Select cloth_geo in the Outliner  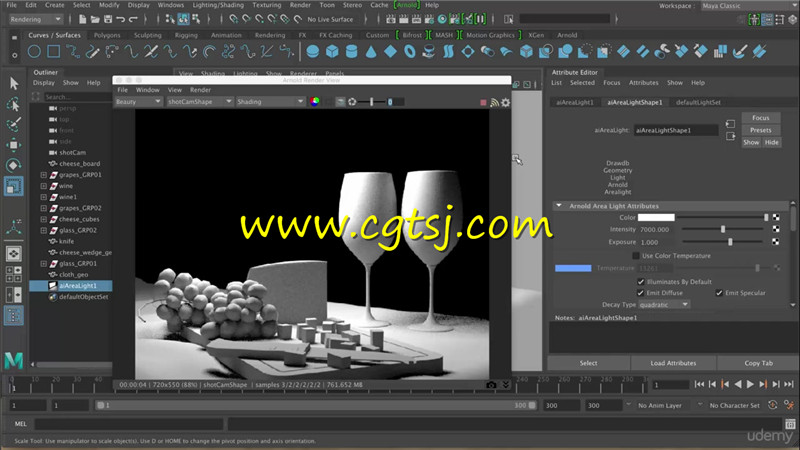click(x=73, y=274)
